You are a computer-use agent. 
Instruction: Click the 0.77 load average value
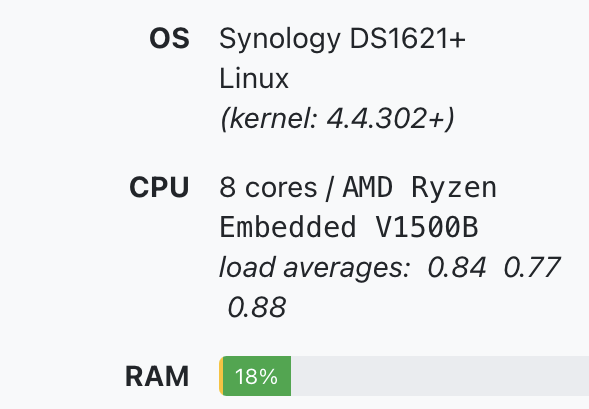click(532, 267)
